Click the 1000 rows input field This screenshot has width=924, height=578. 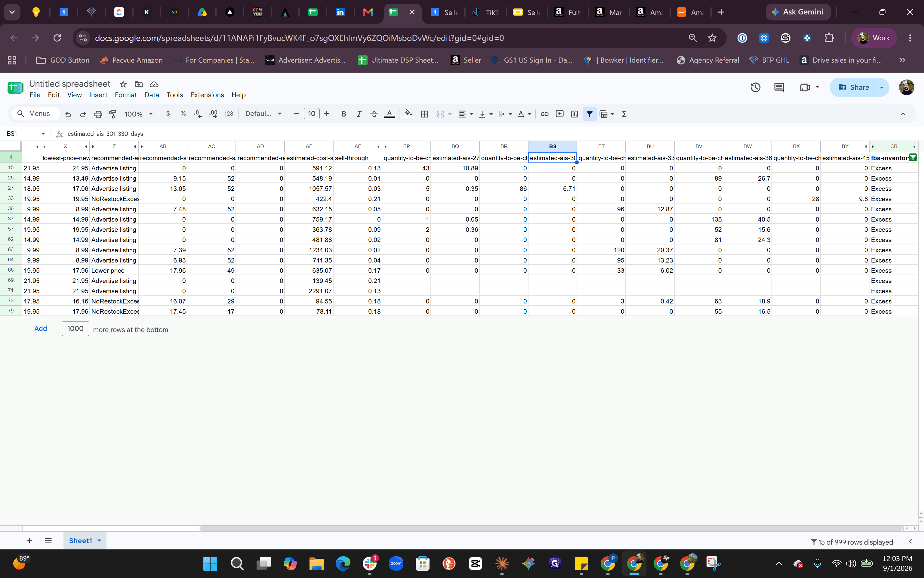tap(75, 328)
